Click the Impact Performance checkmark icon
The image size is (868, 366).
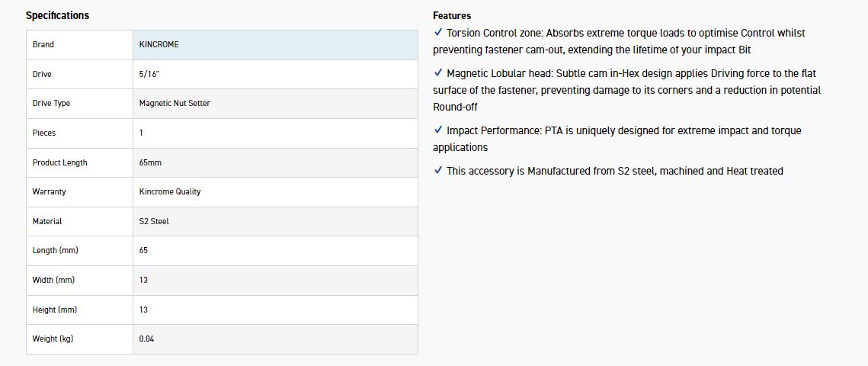coord(437,130)
